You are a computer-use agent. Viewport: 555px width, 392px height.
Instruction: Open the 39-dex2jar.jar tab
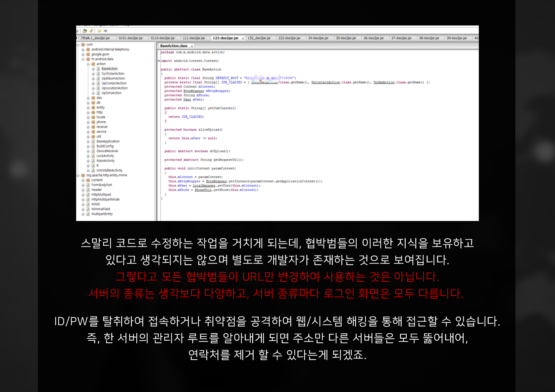[457, 38]
